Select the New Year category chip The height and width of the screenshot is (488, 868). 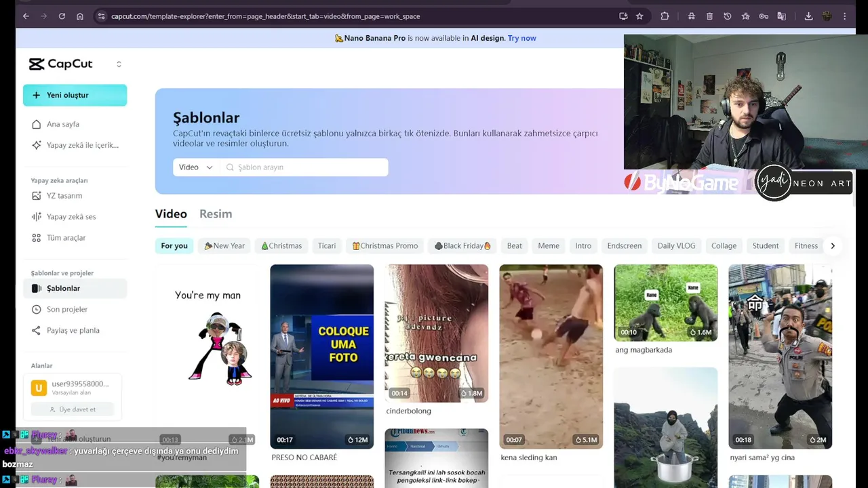pyautogui.click(x=224, y=245)
